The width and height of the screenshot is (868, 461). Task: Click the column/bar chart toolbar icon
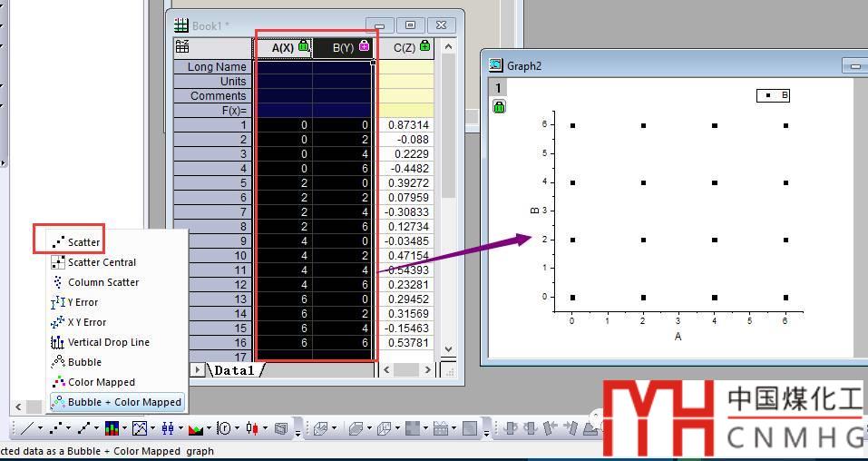[112, 428]
